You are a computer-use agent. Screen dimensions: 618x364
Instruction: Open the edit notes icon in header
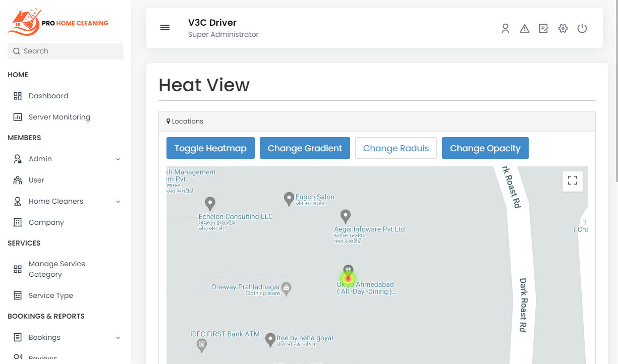click(x=543, y=29)
